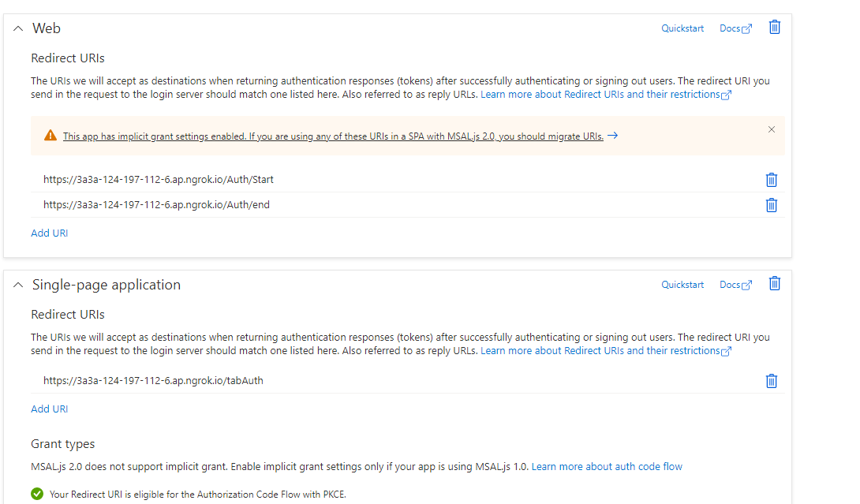Open Quickstart for Single-page application

coord(682,284)
